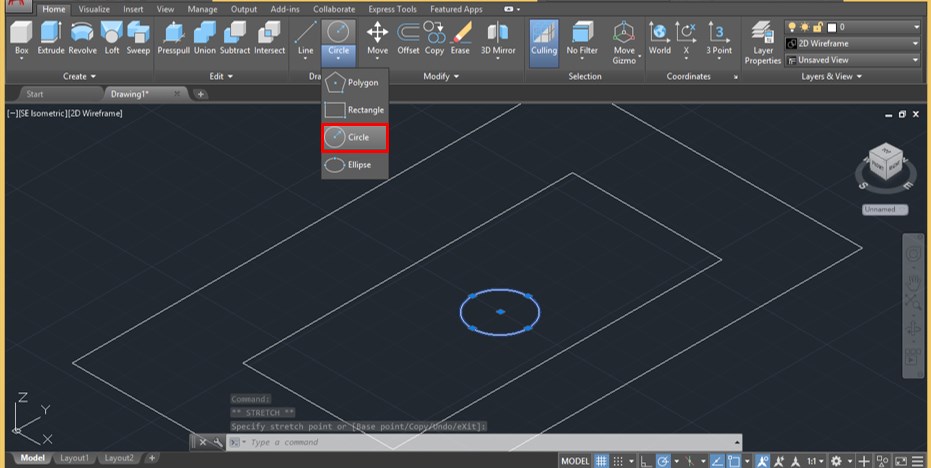Open the Visualize ribbon tab
The width and height of the screenshot is (931, 468).
[x=94, y=9]
